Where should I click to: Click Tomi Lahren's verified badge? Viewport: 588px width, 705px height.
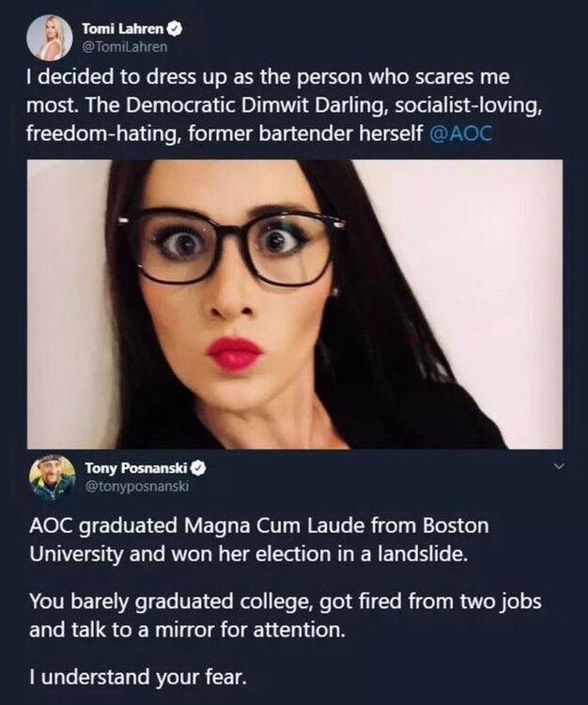(x=176, y=29)
